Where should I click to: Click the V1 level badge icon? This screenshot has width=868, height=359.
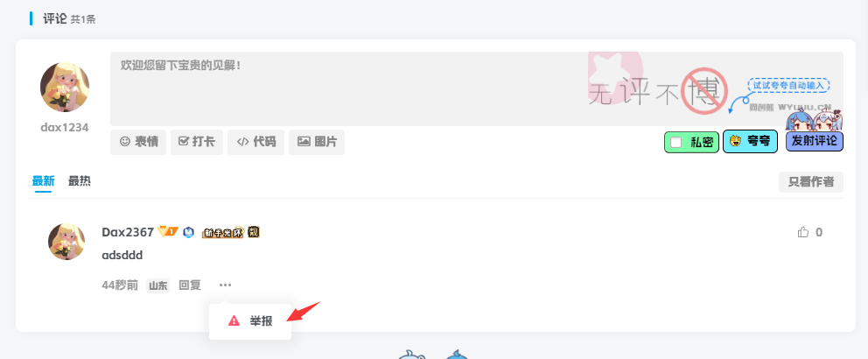click(168, 231)
